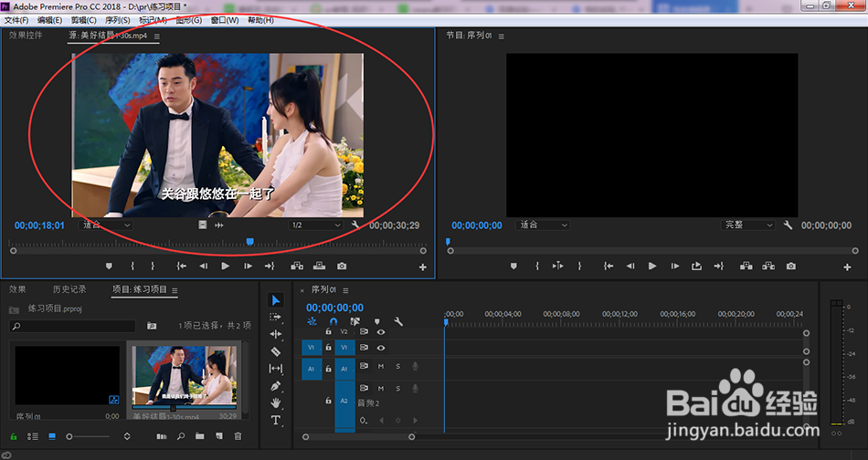Mute audio track A2

[381, 389]
